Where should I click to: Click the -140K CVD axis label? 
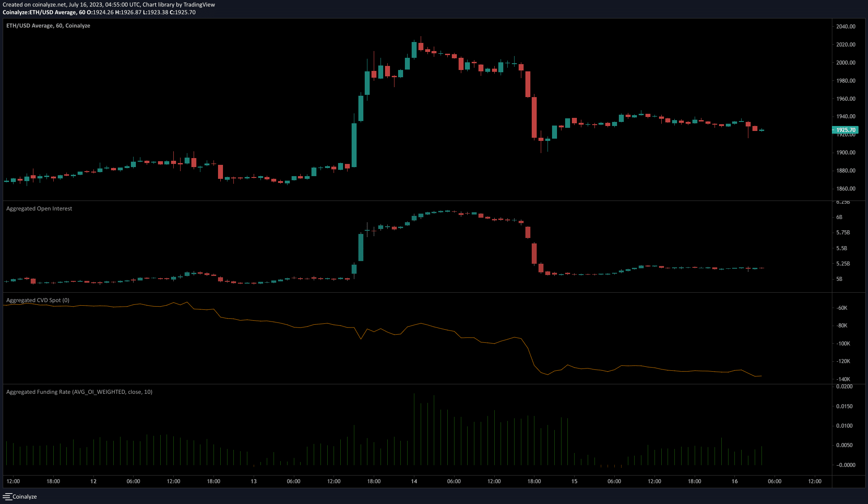pyautogui.click(x=843, y=379)
